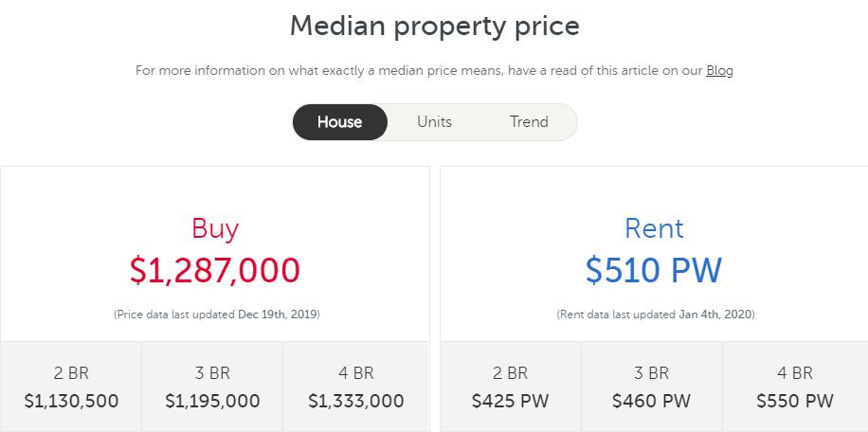
Task: Open the Blog link
Action: point(719,70)
